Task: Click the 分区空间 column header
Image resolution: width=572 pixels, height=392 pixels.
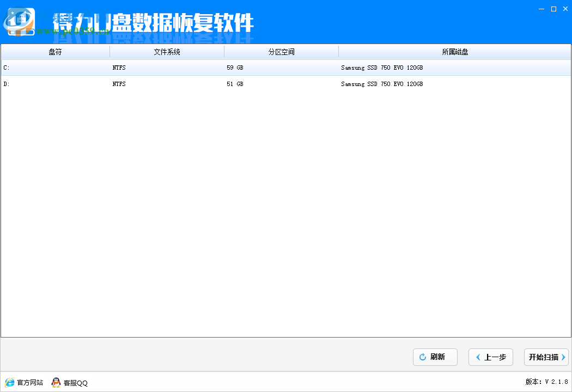Action: pos(281,51)
